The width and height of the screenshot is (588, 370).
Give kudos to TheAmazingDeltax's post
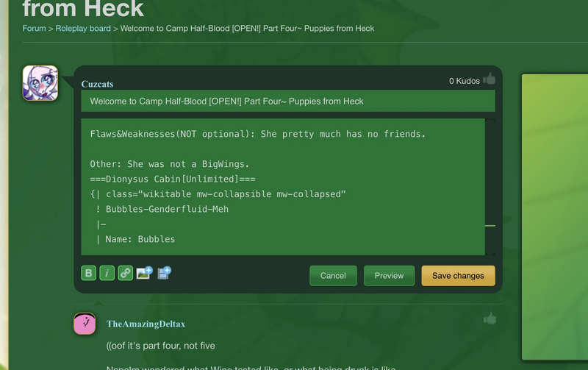tap(490, 319)
